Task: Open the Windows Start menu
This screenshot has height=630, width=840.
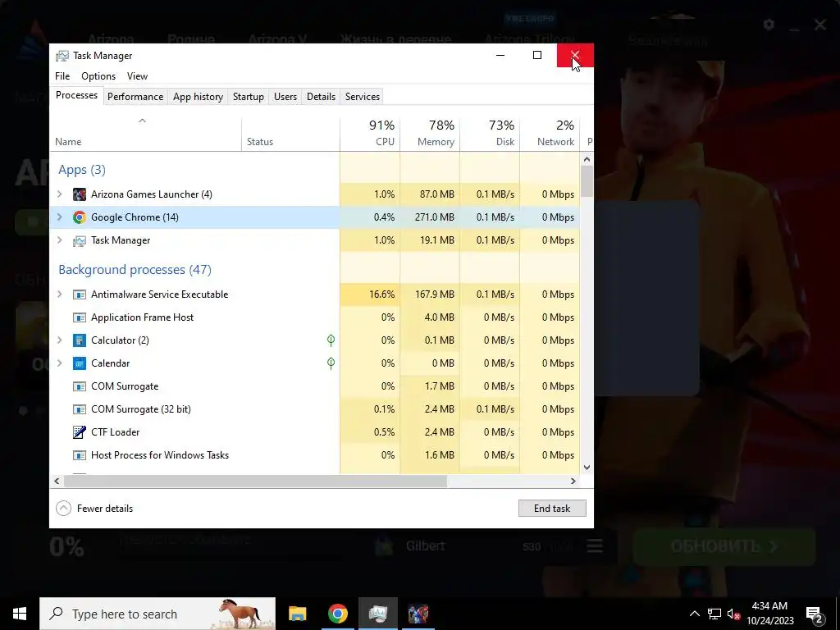Action: 20,614
